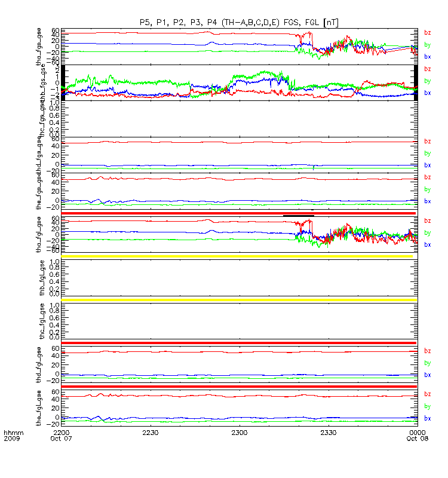Select the thd_fgs_gse y-axis label
This screenshot has width=448, height=478.
tap(39, 155)
